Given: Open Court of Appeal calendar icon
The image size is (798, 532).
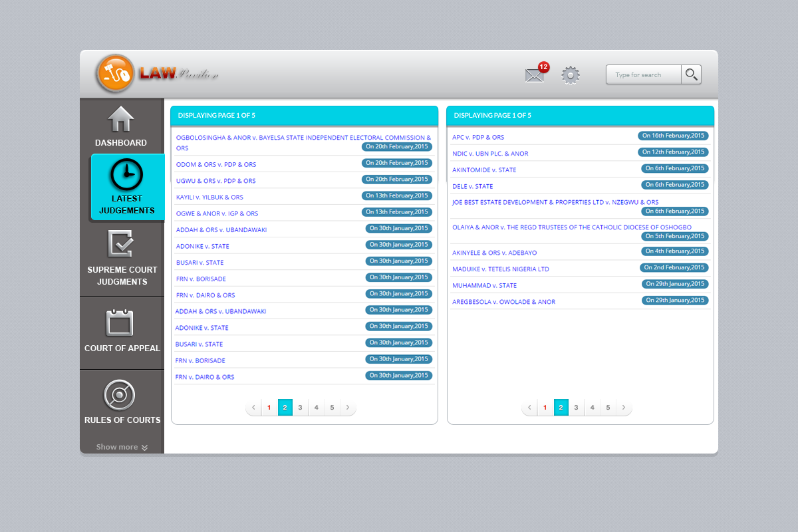Looking at the screenshot, I should [120, 323].
